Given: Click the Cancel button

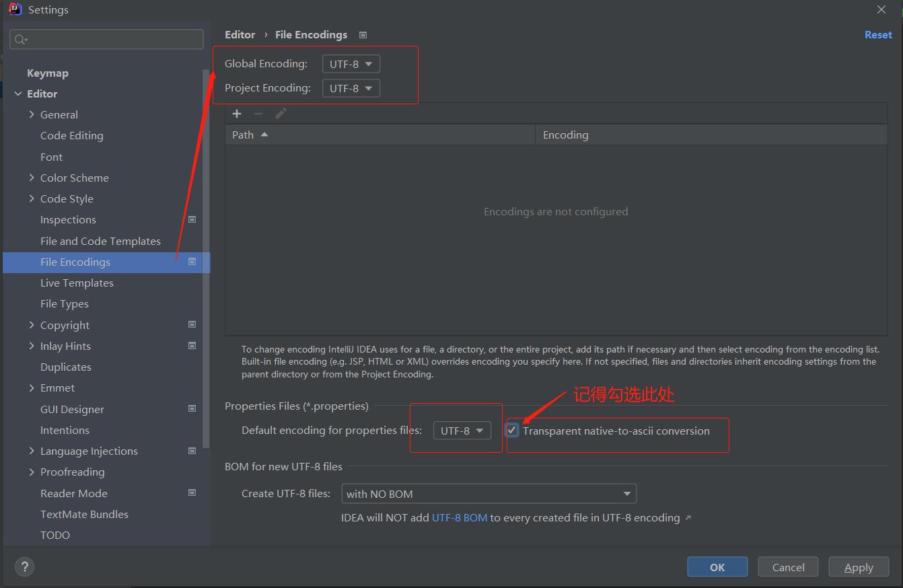Looking at the screenshot, I should point(788,567).
